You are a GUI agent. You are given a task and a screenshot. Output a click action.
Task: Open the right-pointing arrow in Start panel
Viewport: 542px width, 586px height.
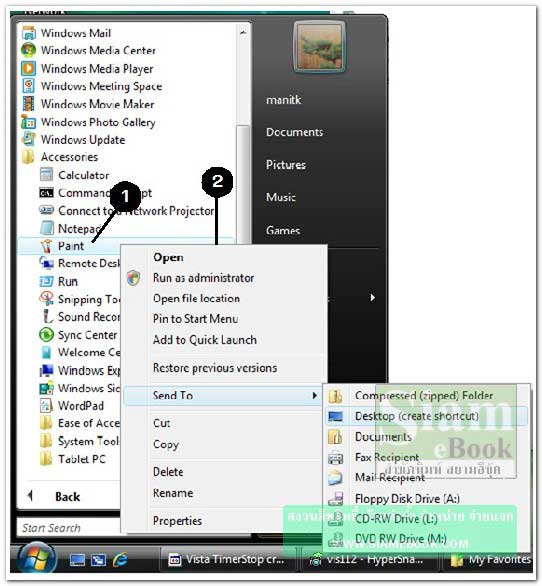pos(372,297)
